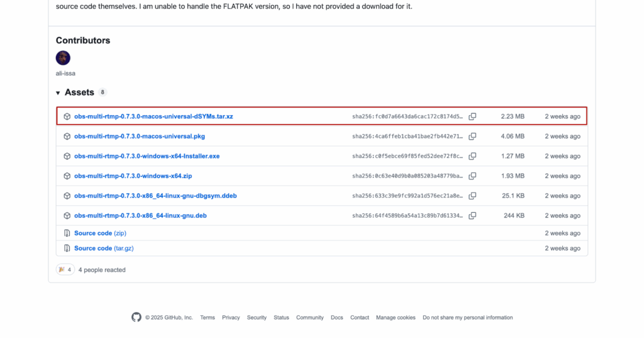This screenshot has width=644, height=338.
Task: Click Manage cookies in footer
Action: (396, 318)
